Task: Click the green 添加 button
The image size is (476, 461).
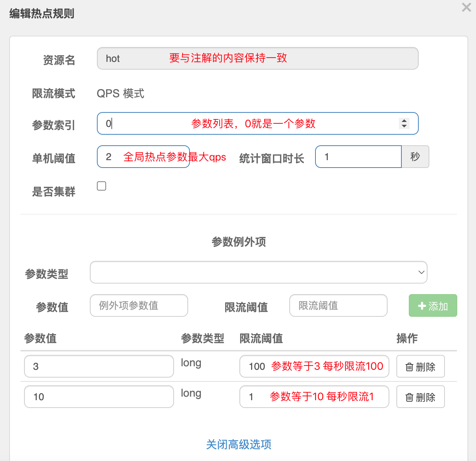Action: pos(433,305)
